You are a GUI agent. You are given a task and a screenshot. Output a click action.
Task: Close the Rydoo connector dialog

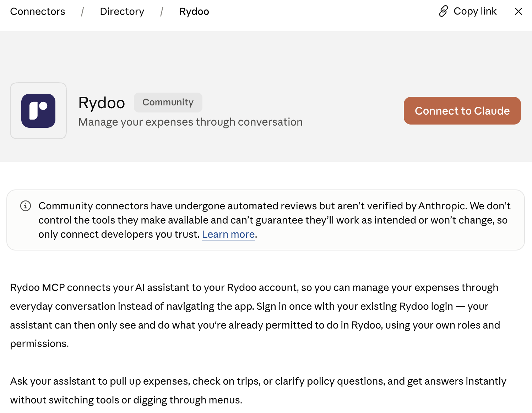tap(519, 11)
